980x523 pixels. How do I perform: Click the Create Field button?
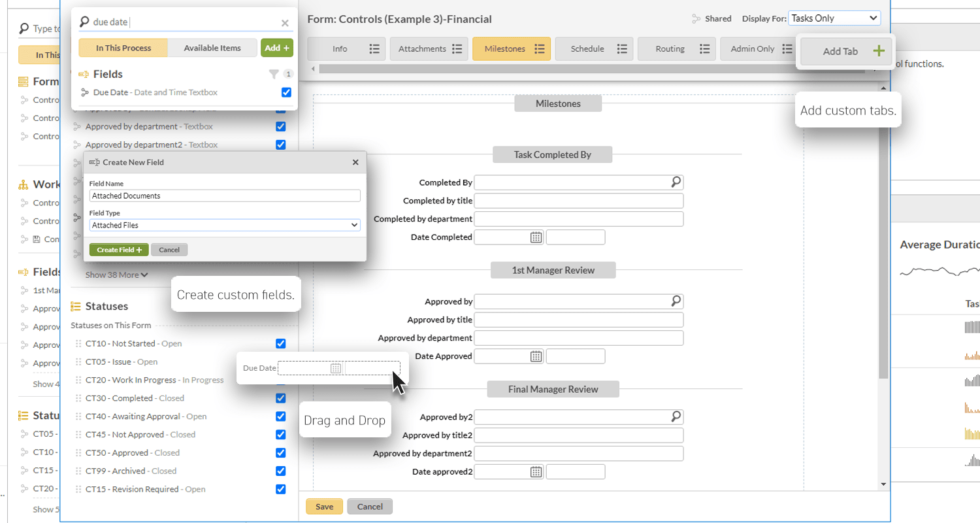pyautogui.click(x=119, y=250)
